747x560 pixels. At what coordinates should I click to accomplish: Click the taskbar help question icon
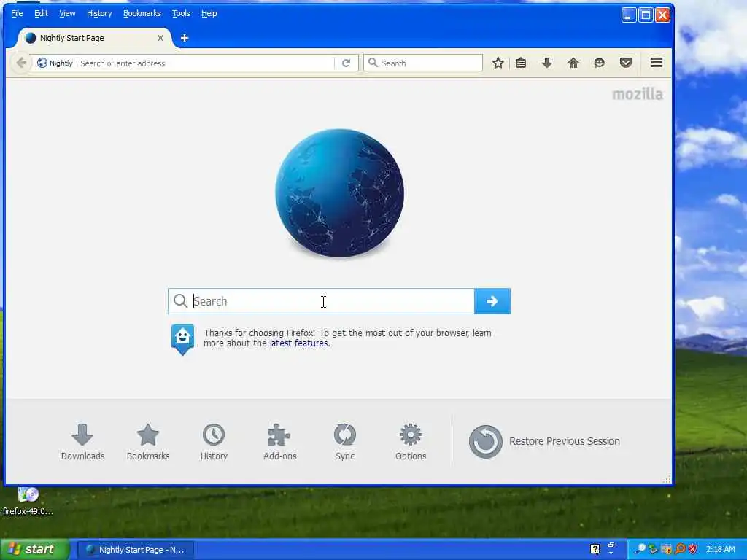point(595,549)
